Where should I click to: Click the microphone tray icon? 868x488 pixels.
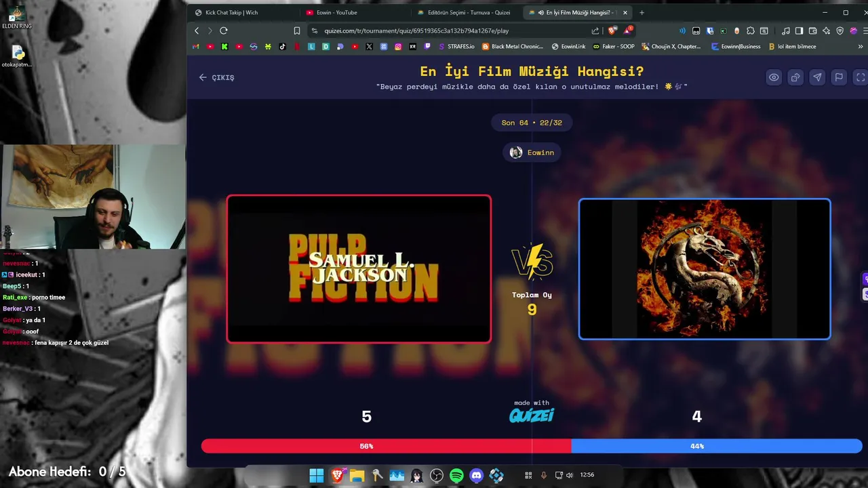543,475
